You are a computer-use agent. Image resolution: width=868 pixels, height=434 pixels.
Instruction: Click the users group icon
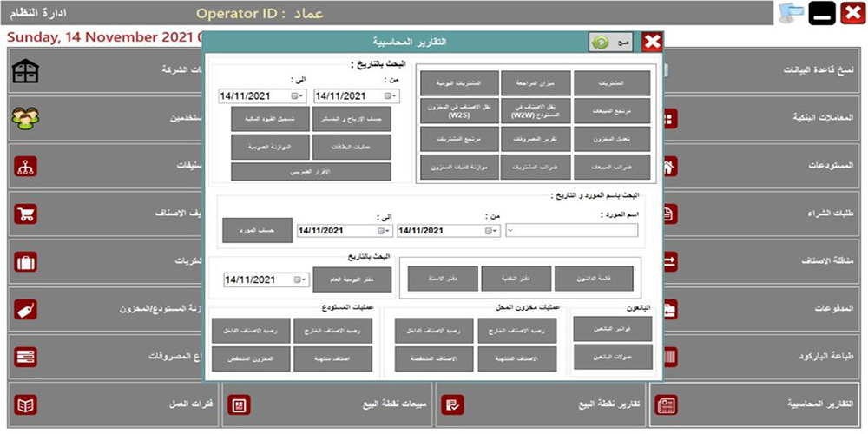point(26,119)
